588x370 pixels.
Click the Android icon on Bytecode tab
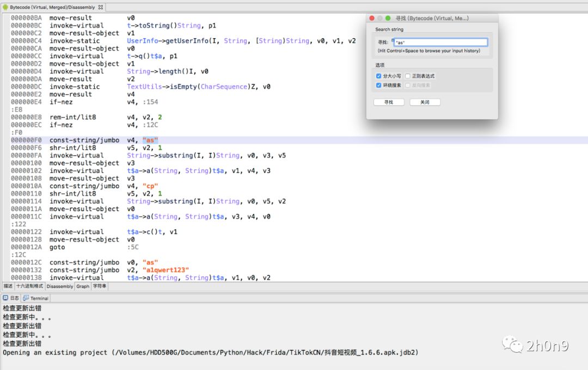coord(5,7)
